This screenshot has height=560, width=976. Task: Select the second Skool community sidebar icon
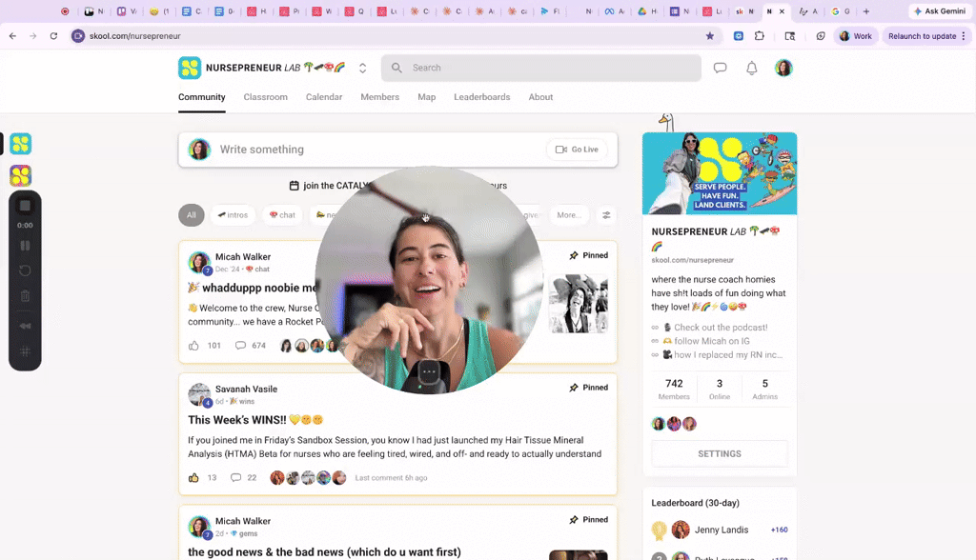tap(21, 176)
